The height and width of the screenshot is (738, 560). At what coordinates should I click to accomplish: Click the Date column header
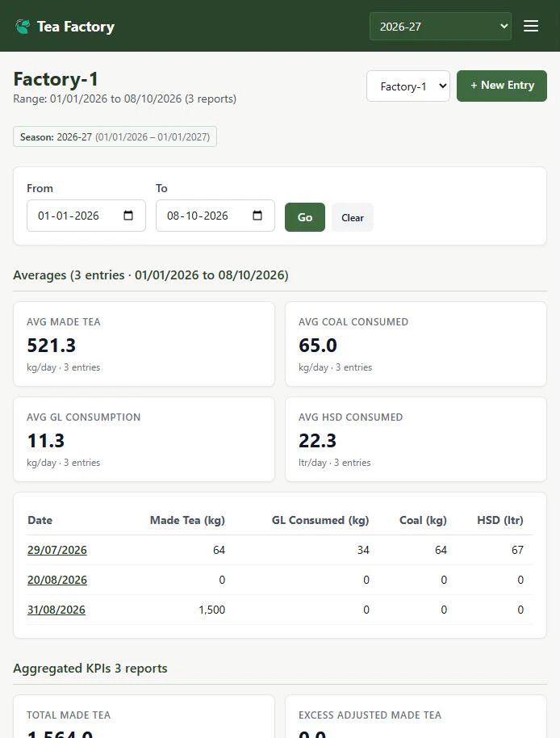click(40, 520)
